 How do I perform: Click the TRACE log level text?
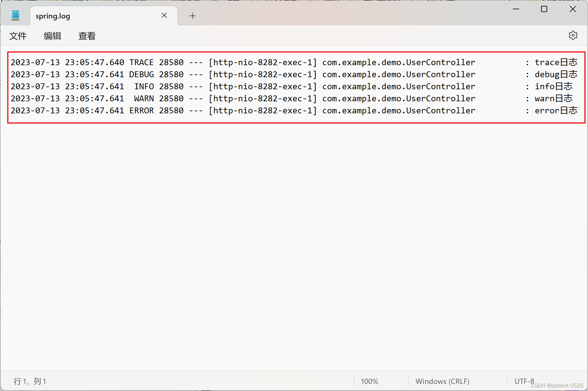click(141, 62)
